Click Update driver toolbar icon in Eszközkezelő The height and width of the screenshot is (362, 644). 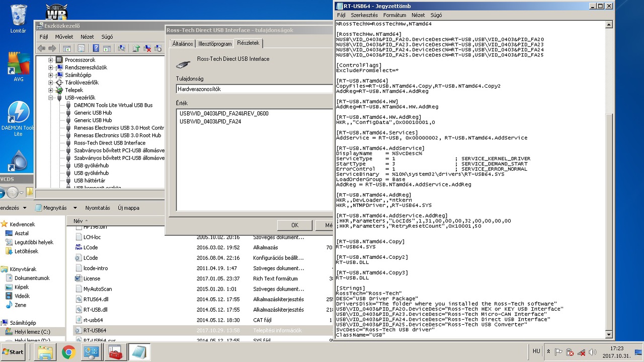[x=136, y=48]
